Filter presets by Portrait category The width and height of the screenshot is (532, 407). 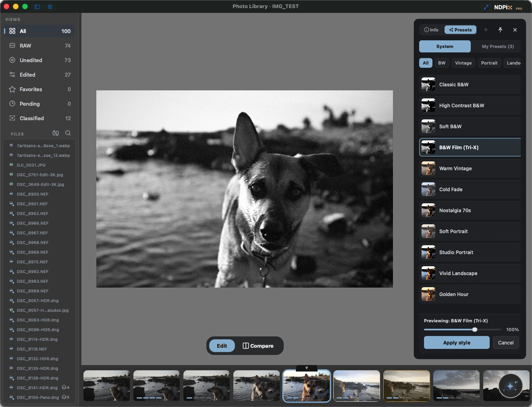[x=489, y=63]
